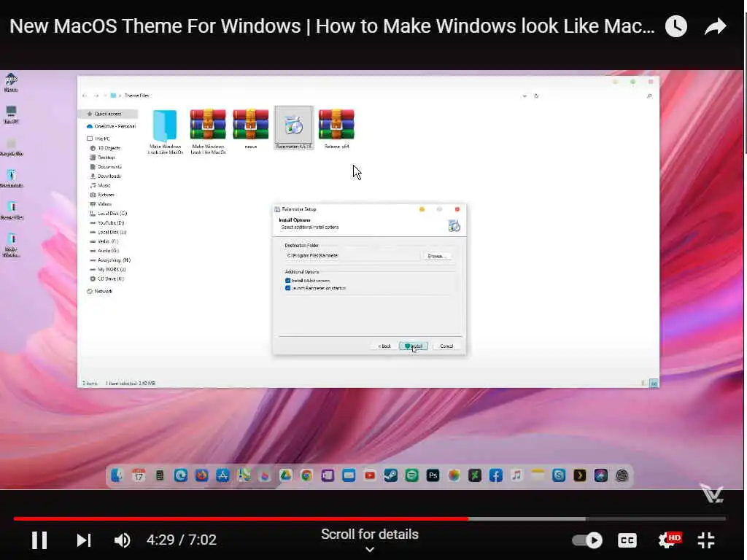Select the Rainmeter installer file
The image size is (747, 560).
click(x=294, y=128)
